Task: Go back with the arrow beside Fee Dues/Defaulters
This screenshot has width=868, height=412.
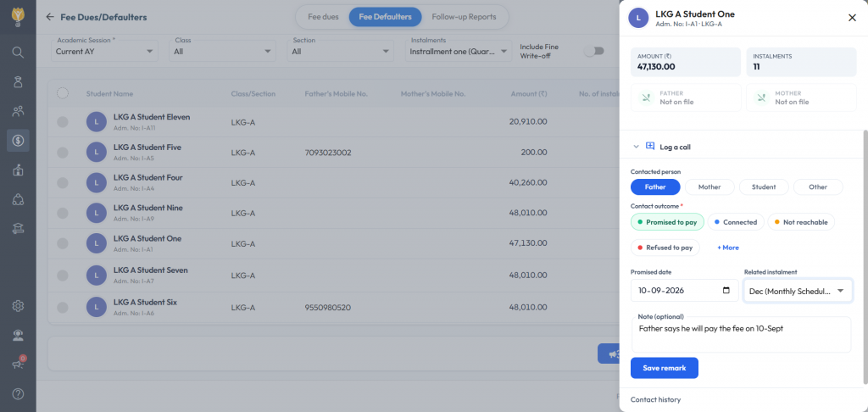Action: (x=50, y=17)
